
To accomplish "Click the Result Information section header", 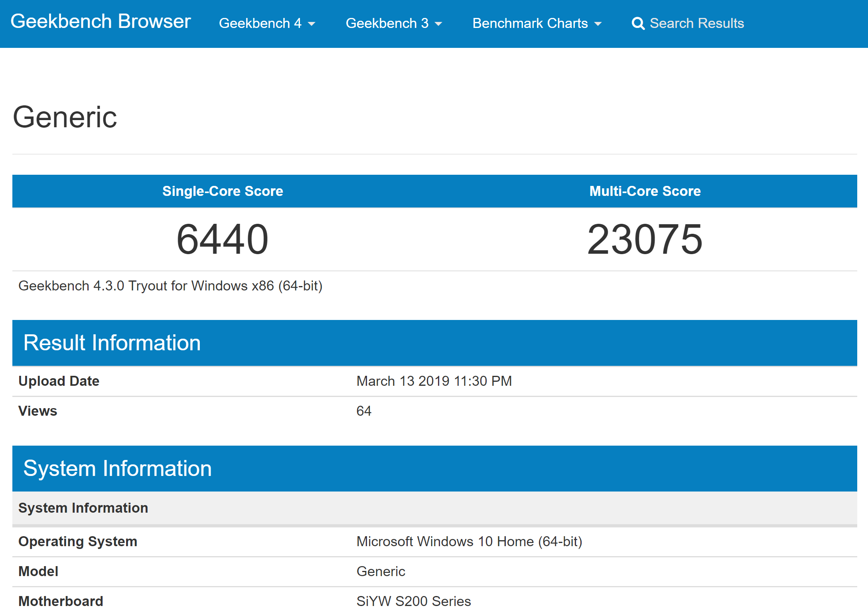I will (x=435, y=343).
